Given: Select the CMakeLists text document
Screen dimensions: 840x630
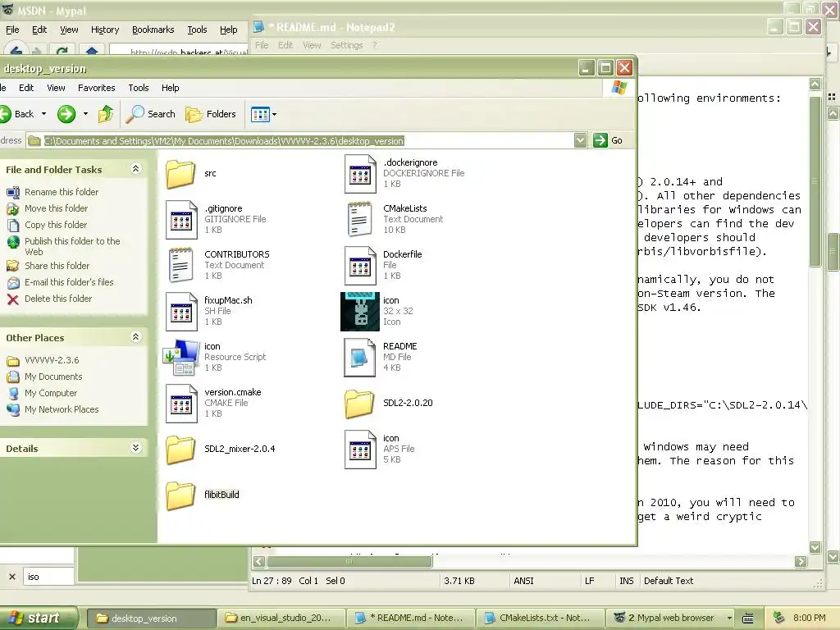Looking at the screenshot, I should (x=360, y=220).
